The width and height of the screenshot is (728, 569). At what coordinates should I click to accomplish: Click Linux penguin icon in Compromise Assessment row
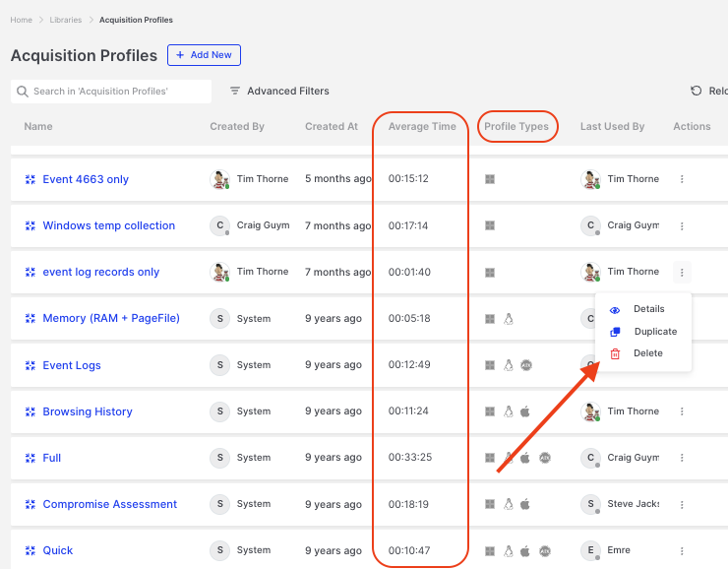click(x=509, y=504)
